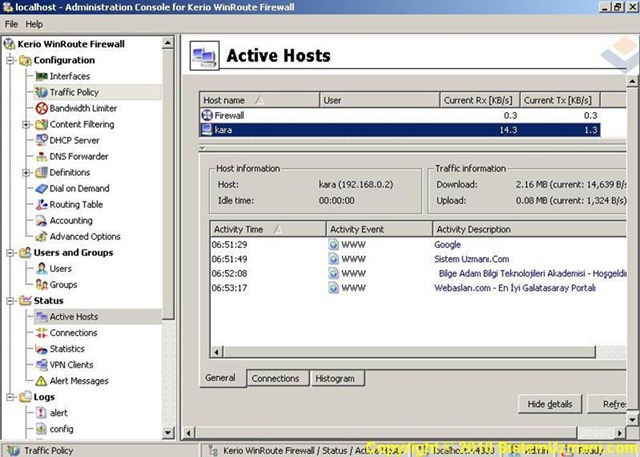The image size is (640, 457).
Task: Click the main panel right scroll arrow
Action: point(620,433)
